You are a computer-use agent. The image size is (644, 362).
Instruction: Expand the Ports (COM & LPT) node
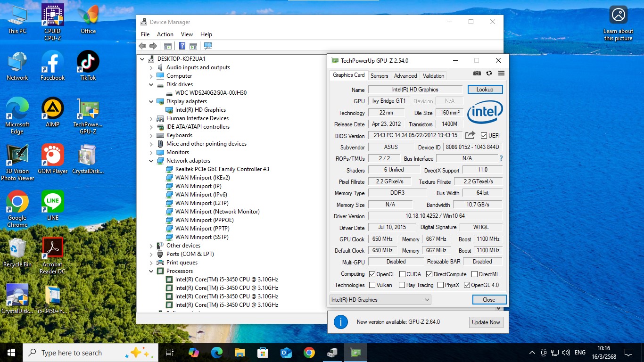(151, 254)
